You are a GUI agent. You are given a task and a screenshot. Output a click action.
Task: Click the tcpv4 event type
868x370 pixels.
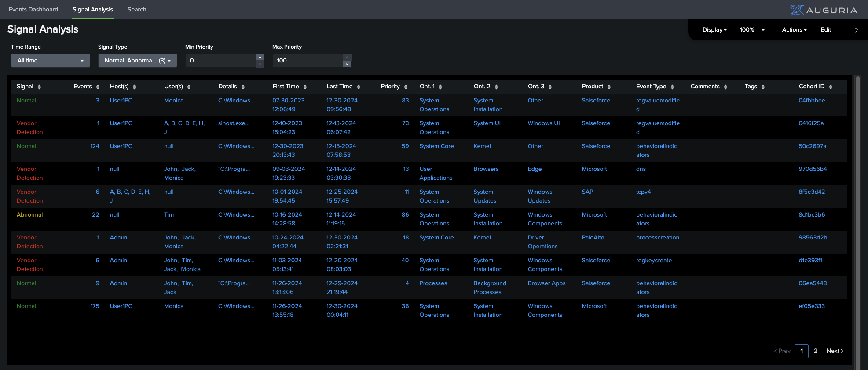coord(644,192)
